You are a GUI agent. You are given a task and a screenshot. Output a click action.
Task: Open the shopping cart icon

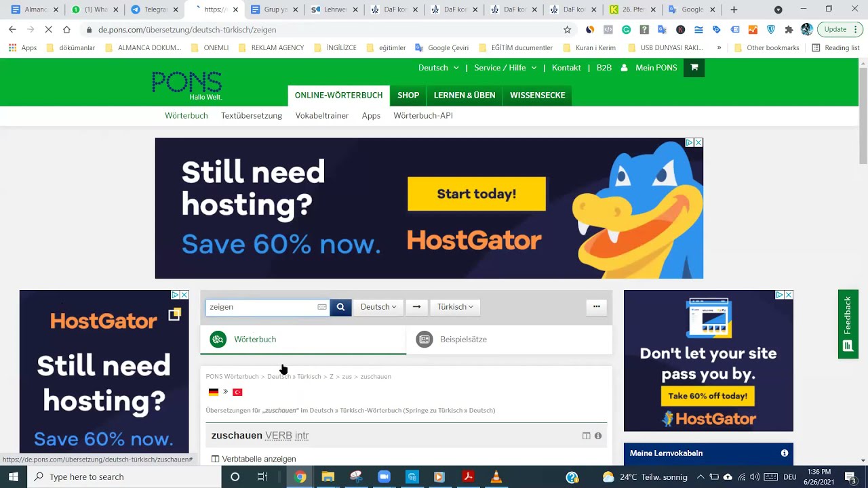pyautogui.click(x=694, y=68)
